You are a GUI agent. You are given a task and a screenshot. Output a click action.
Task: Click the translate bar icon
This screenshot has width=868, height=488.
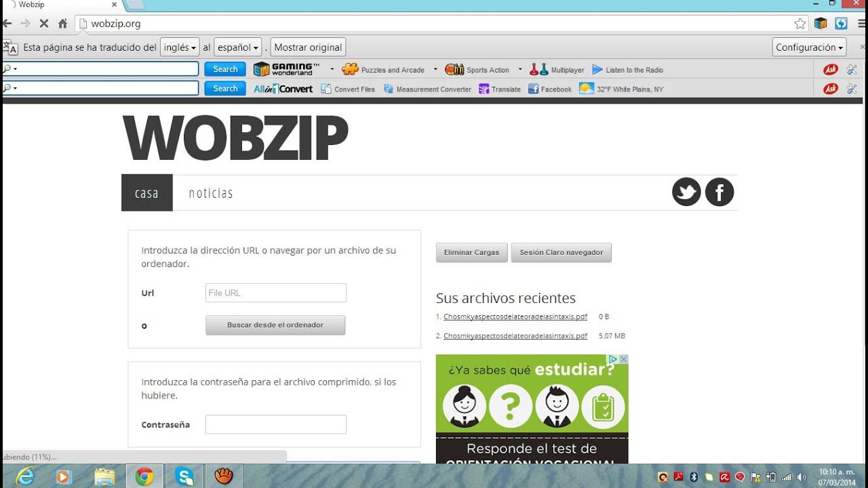tap(10, 47)
